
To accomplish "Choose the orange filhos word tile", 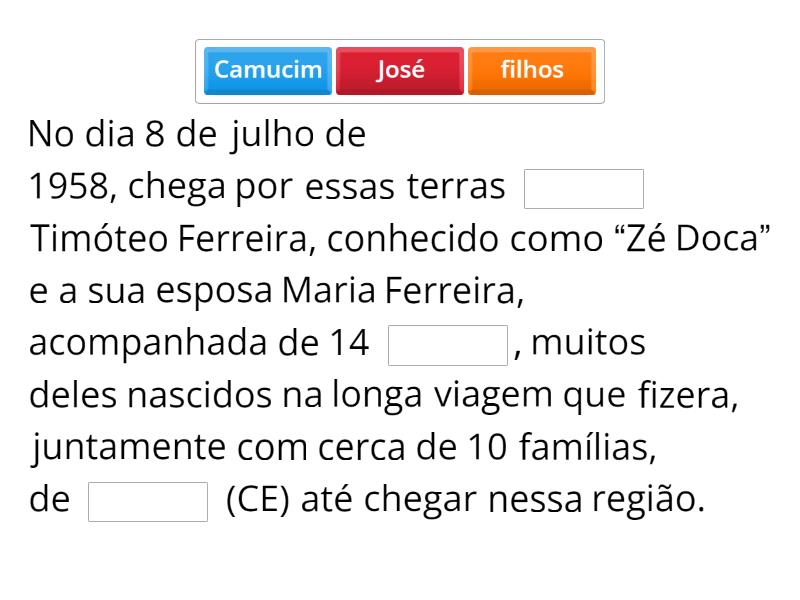I will [531, 70].
